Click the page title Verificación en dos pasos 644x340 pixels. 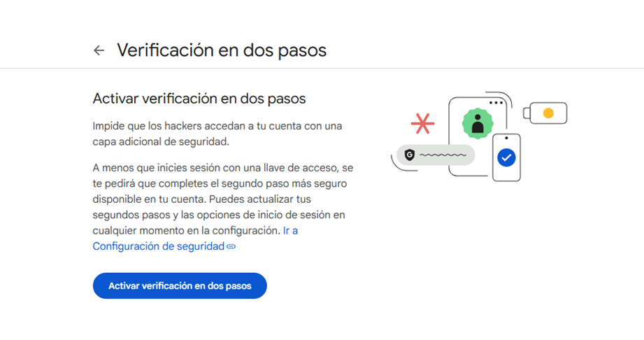point(222,50)
